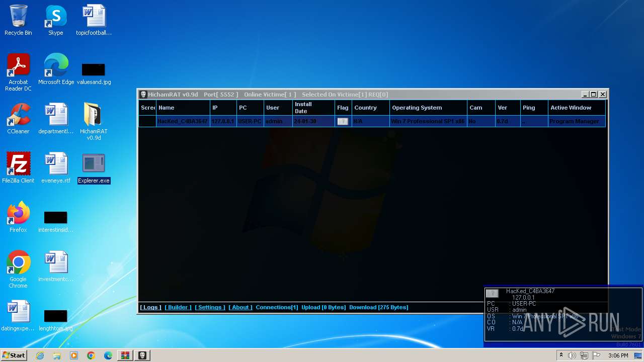Click the flag image in victim row

(343, 121)
